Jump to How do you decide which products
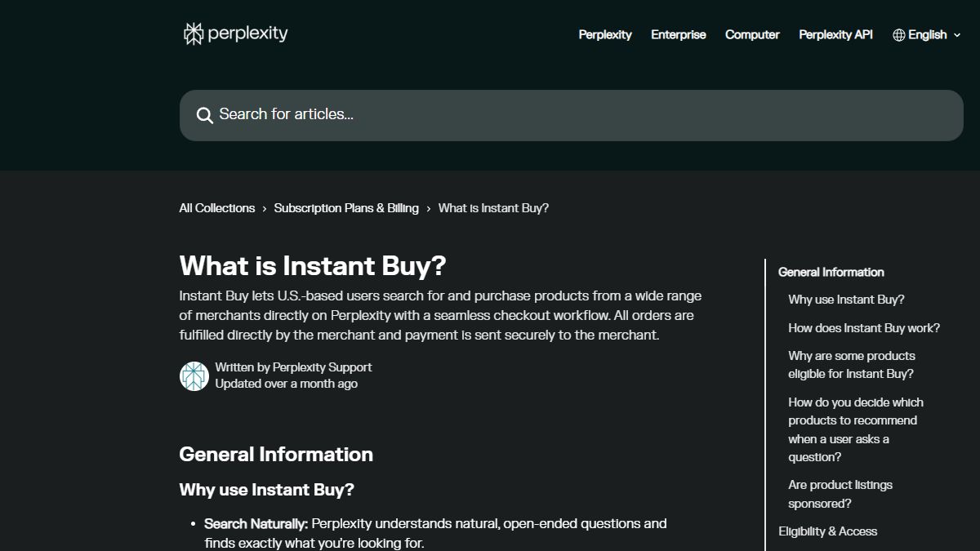The image size is (980, 551). [856, 429]
